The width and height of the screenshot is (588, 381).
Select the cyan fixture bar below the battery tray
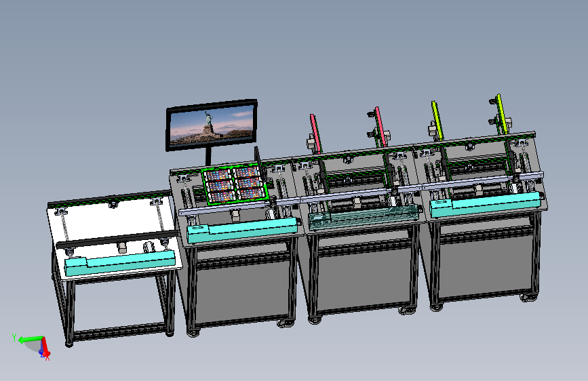click(x=243, y=230)
